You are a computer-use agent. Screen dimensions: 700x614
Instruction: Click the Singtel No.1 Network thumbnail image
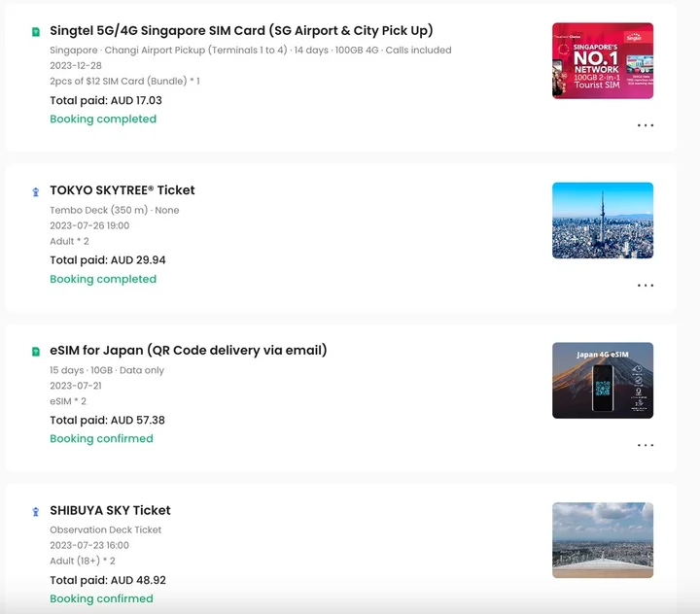(x=602, y=61)
